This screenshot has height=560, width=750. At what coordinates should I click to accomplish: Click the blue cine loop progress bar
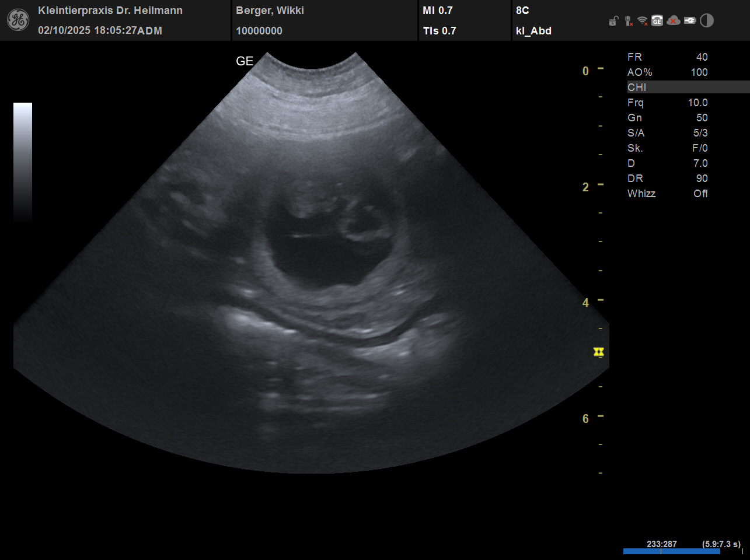pos(671,551)
